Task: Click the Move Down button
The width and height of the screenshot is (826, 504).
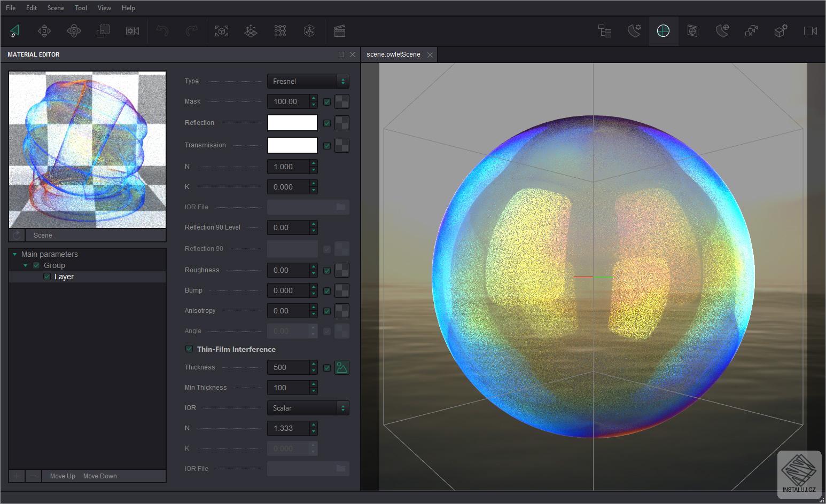Action: pyautogui.click(x=100, y=476)
